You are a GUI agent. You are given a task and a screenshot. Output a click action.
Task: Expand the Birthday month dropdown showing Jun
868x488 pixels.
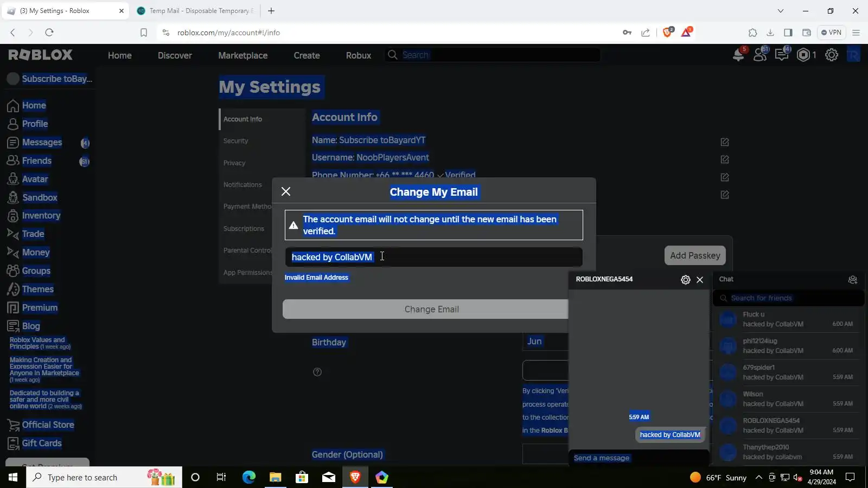[x=545, y=341]
